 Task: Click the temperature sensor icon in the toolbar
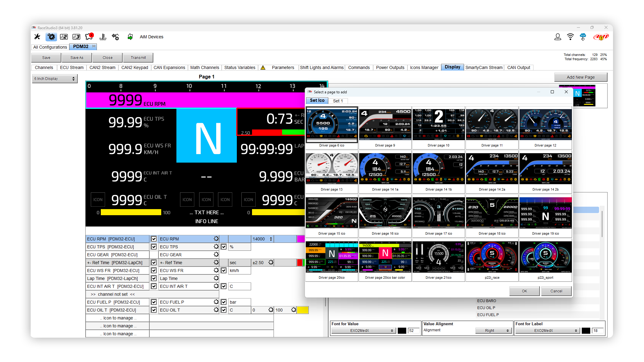point(103,37)
